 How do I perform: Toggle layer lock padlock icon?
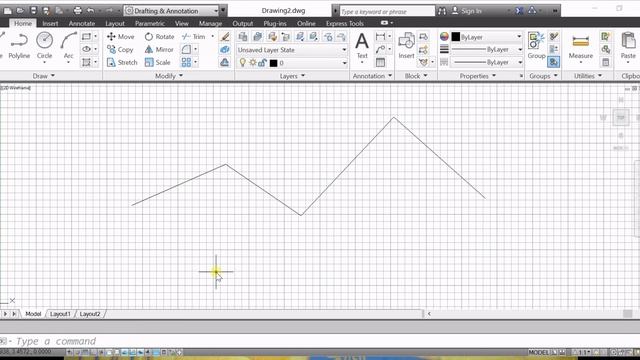(262, 63)
